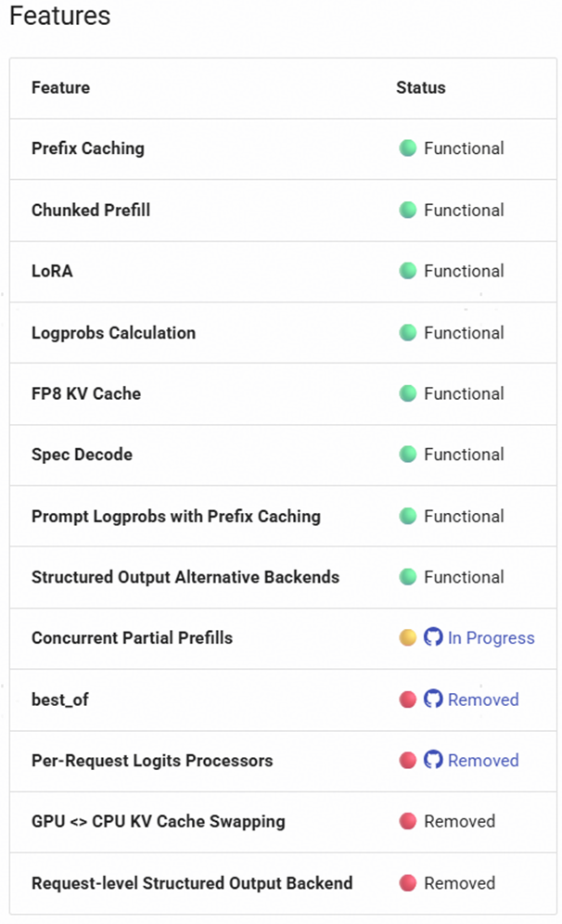This screenshot has width=562, height=924.
Task: Select the Chunked Prefill feature name
Action: 91,210
